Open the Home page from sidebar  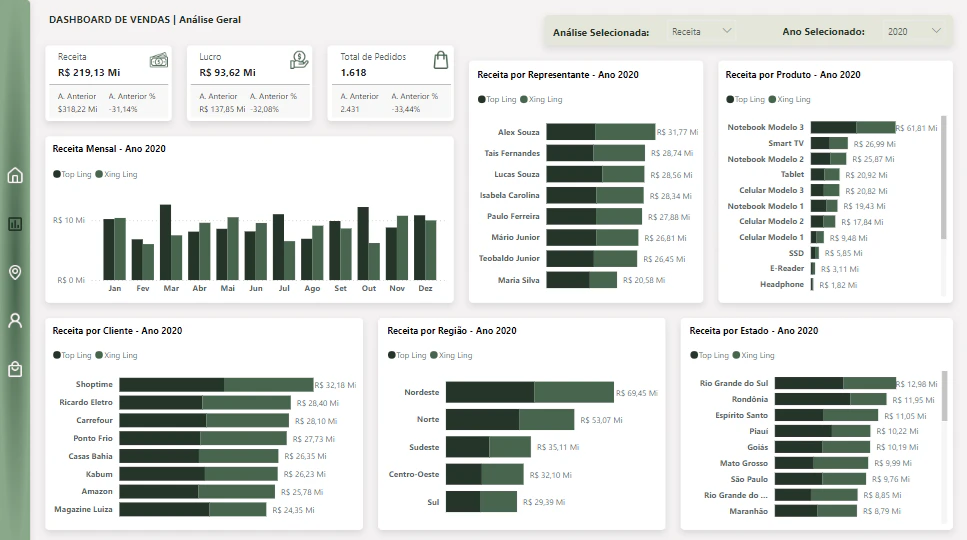pos(15,176)
